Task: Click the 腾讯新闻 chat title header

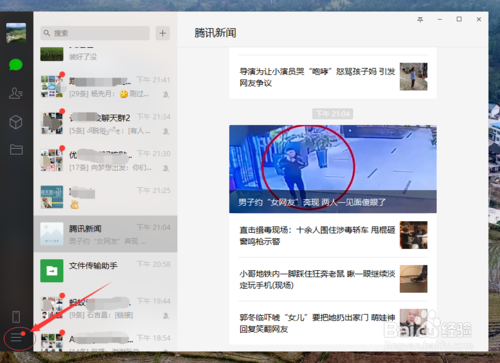Action: coord(215,33)
